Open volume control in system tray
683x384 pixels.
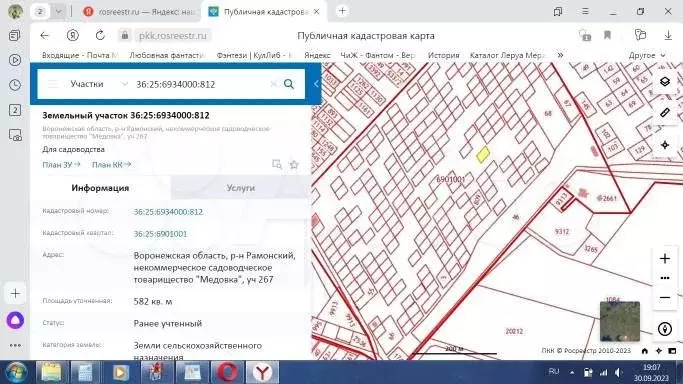(619, 373)
